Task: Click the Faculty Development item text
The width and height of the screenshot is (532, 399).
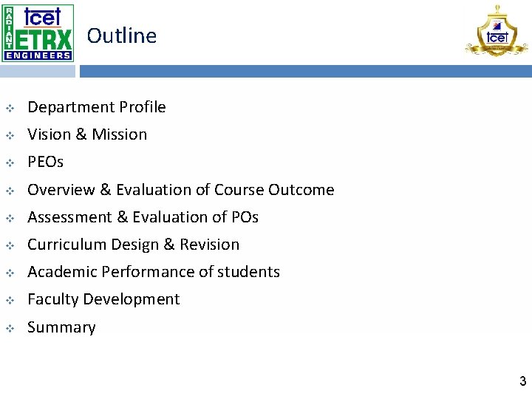Action: coord(103,299)
